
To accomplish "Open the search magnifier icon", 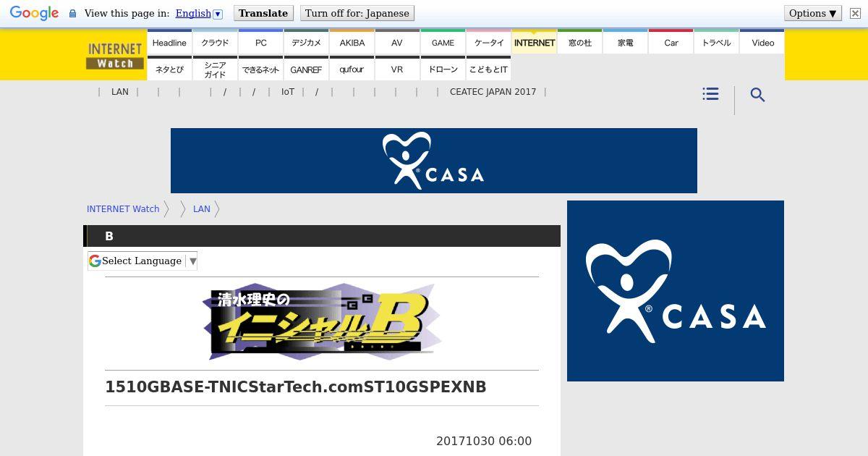I will click(757, 95).
